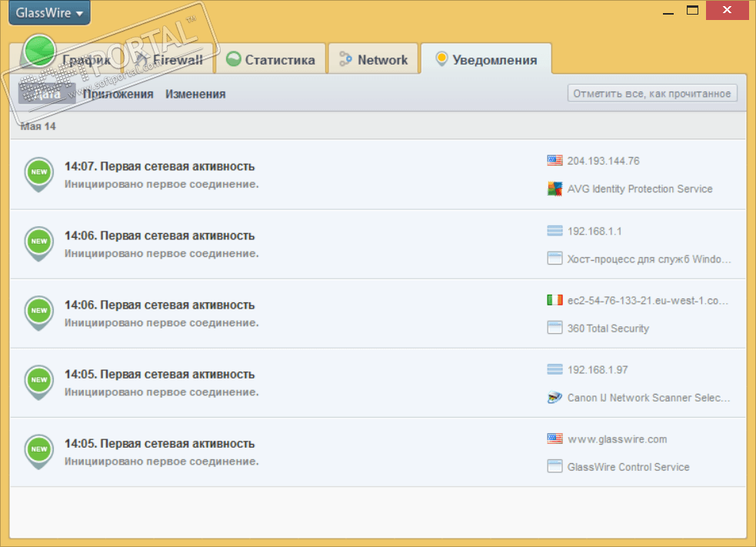Click the flag icon beside the ec2-54-76-133-21 host
Viewport: 756px width, 547px height.
tap(555, 300)
